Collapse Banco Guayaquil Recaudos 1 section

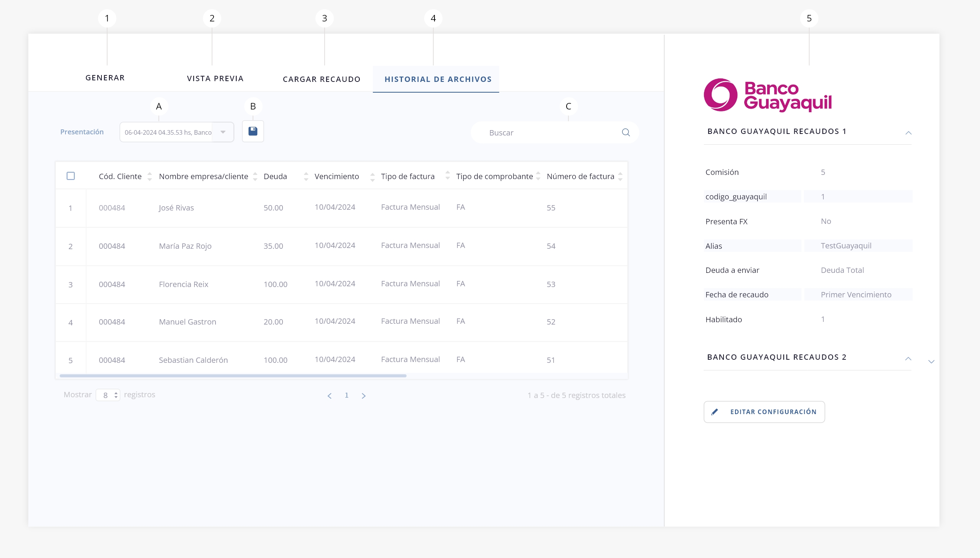[x=908, y=133]
